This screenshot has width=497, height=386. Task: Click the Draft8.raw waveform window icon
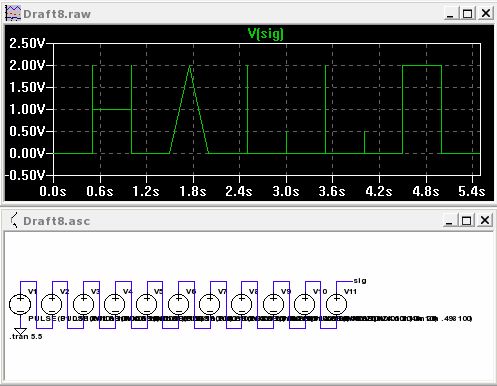[x=13, y=14]
